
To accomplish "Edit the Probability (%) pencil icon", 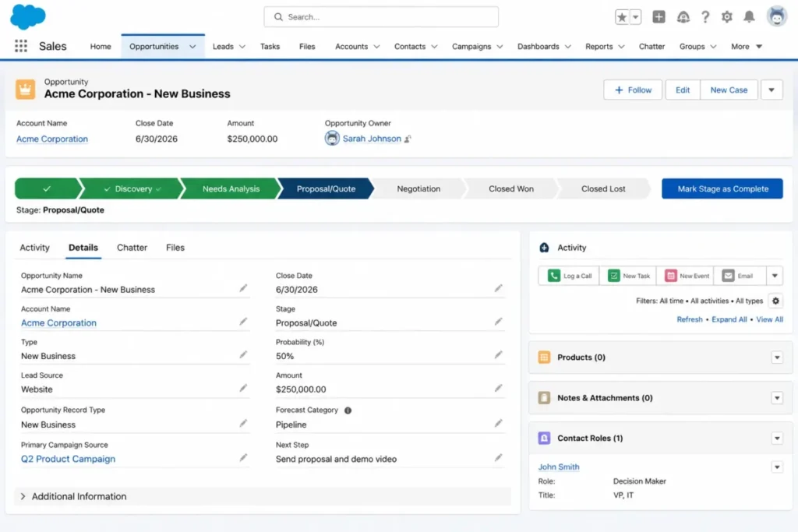I will click(x=498, y=354).
